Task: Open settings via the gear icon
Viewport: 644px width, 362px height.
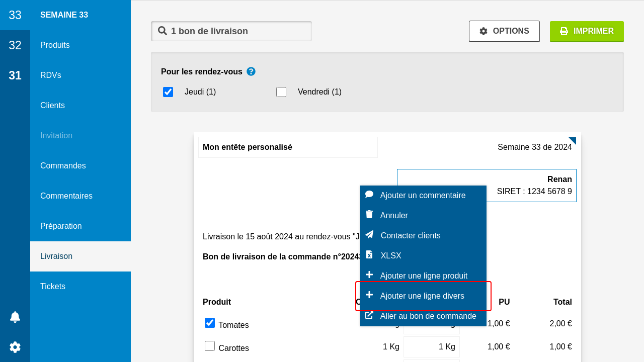Action: click(15, 347)
